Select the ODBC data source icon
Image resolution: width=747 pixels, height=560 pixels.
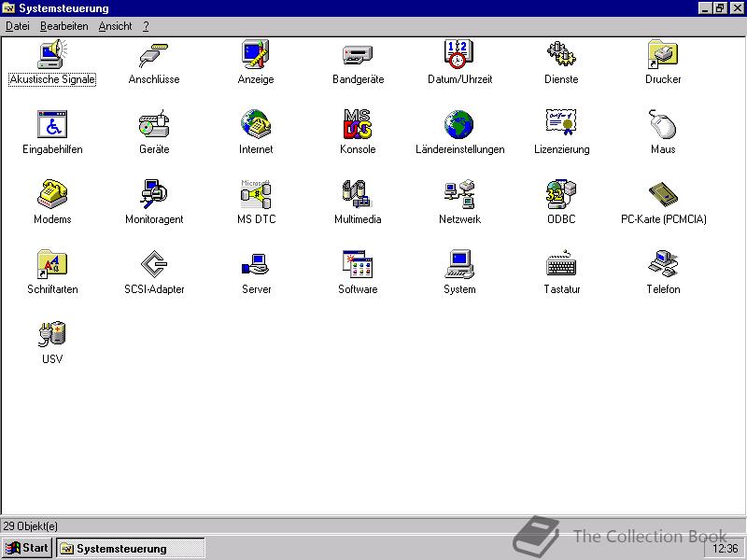point(561,194)
